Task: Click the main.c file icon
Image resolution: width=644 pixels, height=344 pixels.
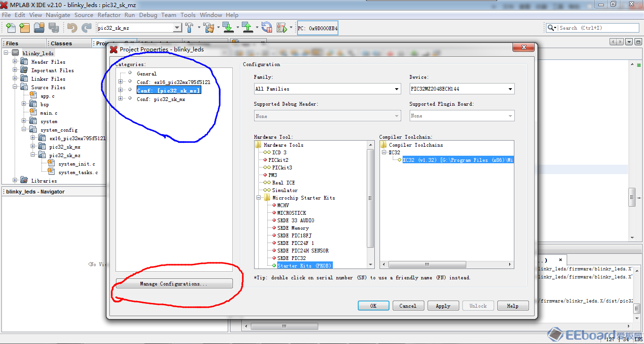Action: pyautogui.click(x=33, y=113)
